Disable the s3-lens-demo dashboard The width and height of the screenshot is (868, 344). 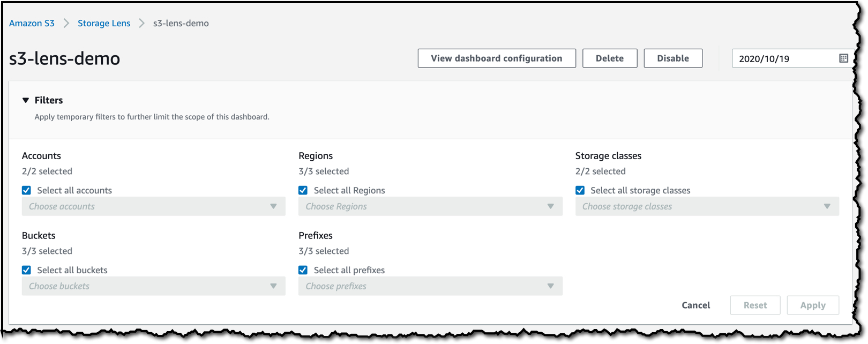pos(673,58)
